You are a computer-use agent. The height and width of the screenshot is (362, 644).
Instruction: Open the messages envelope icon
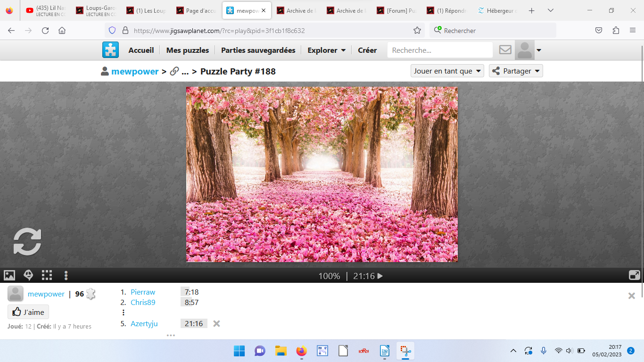(x=505, y=49)
